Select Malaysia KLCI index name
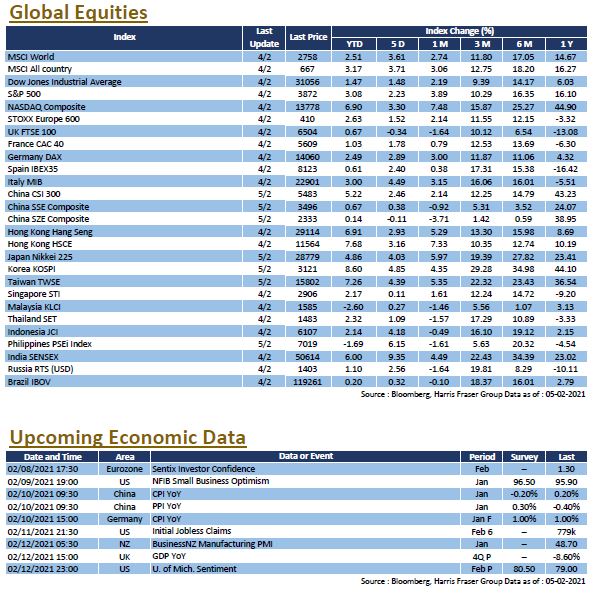593x593 pixels. click(34, 306)
